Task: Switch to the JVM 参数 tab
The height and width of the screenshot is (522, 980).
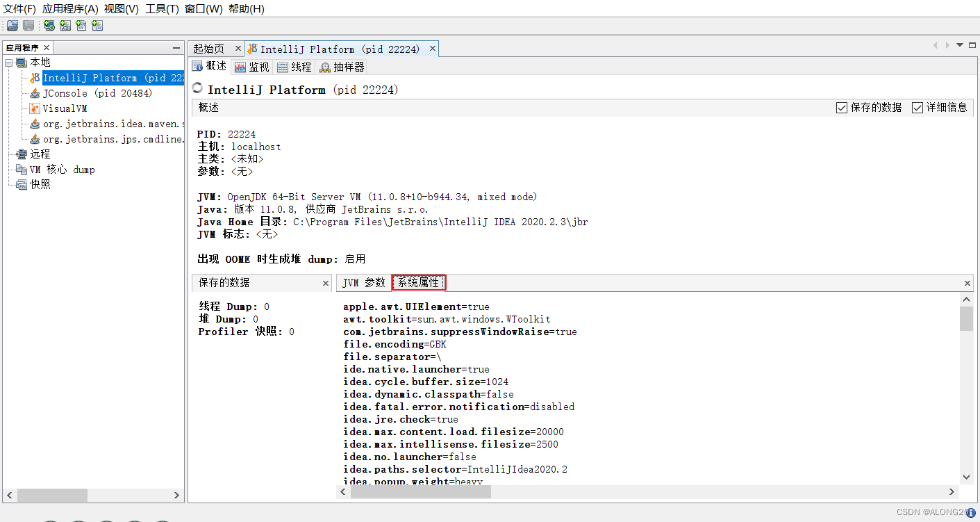Action: (x=364, y=283)
